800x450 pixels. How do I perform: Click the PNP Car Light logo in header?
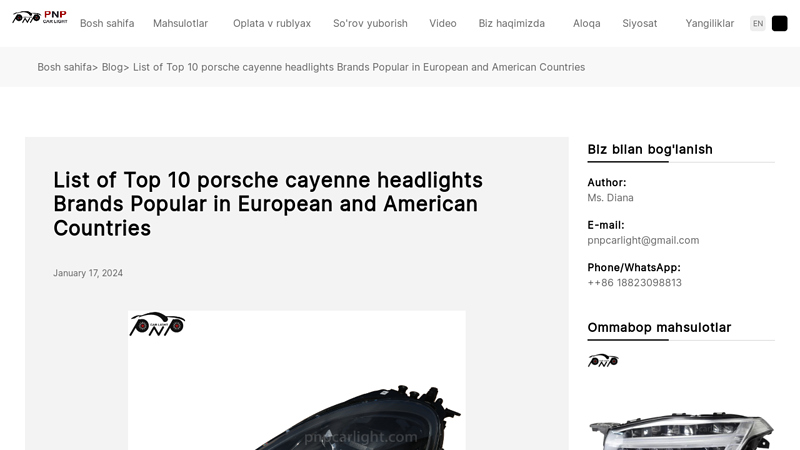[x=40, y=17]
